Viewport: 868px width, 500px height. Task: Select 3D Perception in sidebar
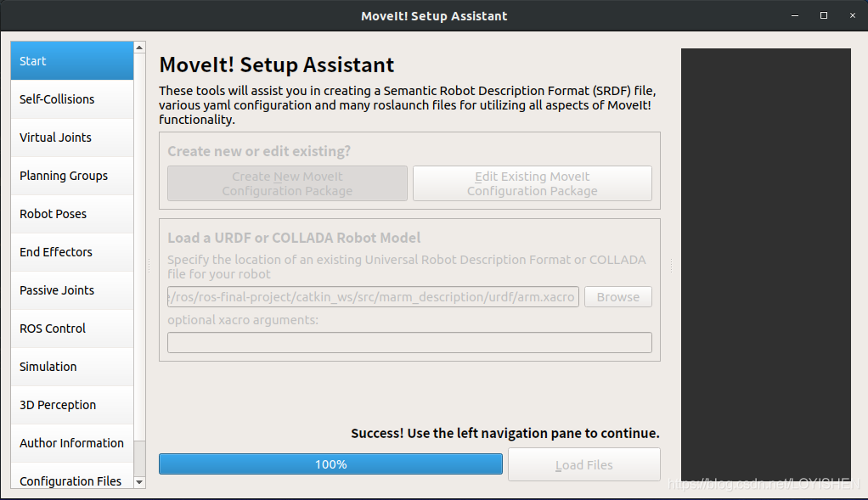[x=72, y=405]
